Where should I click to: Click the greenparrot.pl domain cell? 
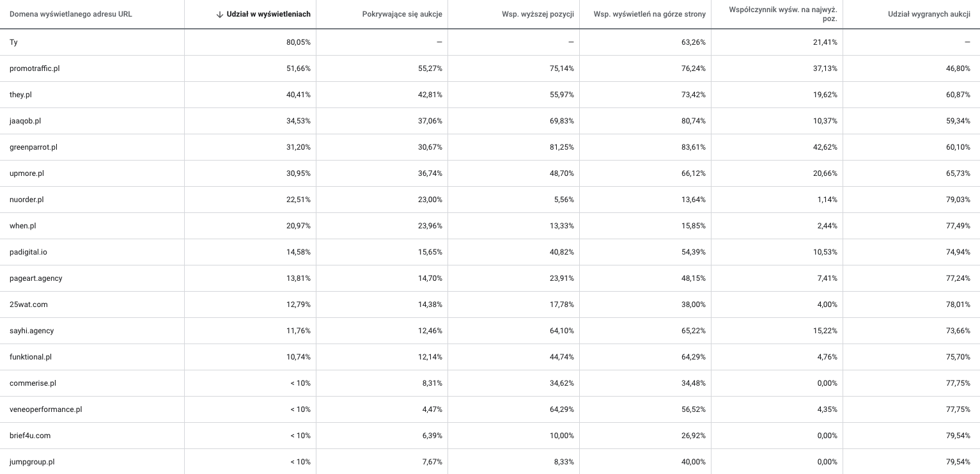[33, 147]
